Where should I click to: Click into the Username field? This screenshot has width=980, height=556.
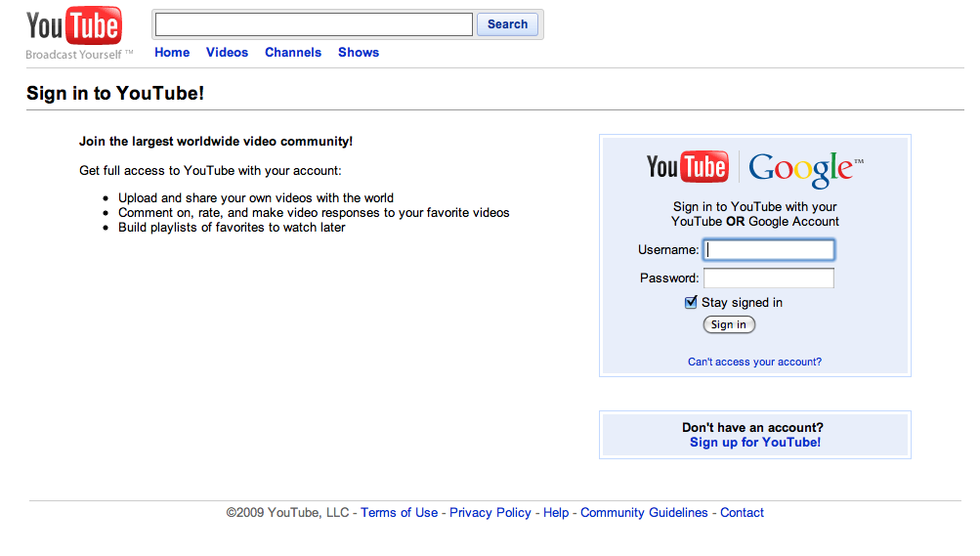click(769, 250)
